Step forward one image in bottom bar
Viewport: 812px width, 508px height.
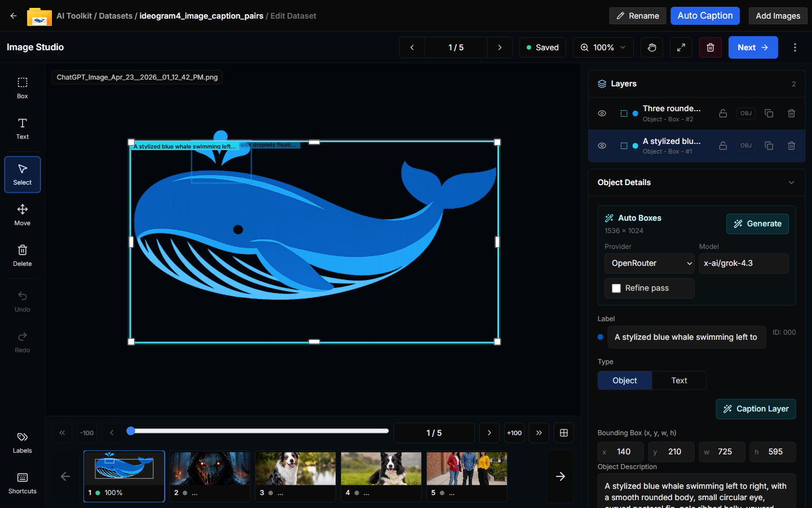click(489, 433)
